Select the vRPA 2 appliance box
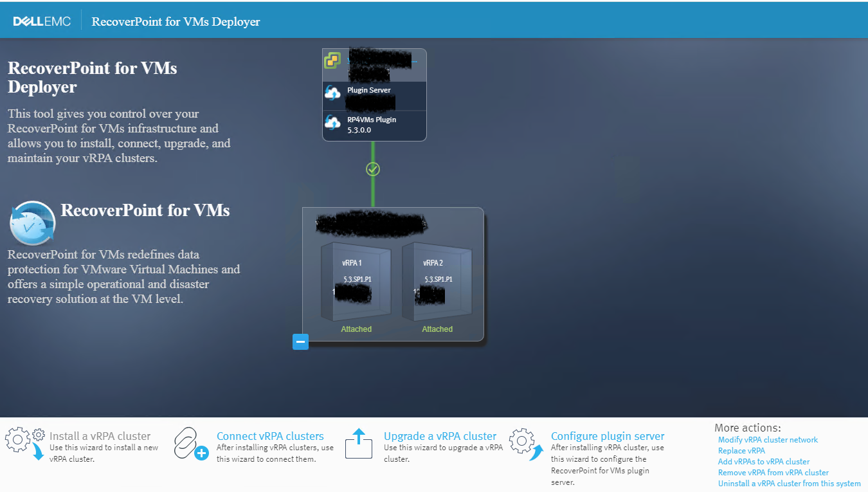868x492 pixels. (437, 280)
